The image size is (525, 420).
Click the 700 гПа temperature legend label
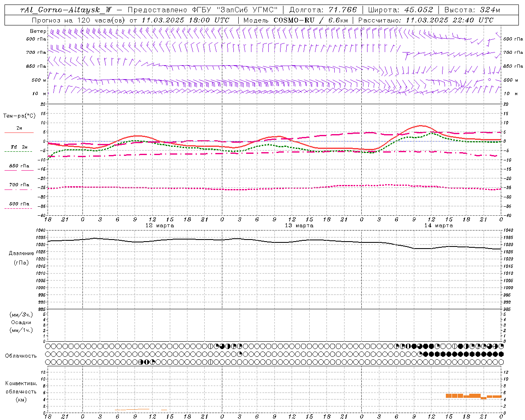click(x=19, y=185)
